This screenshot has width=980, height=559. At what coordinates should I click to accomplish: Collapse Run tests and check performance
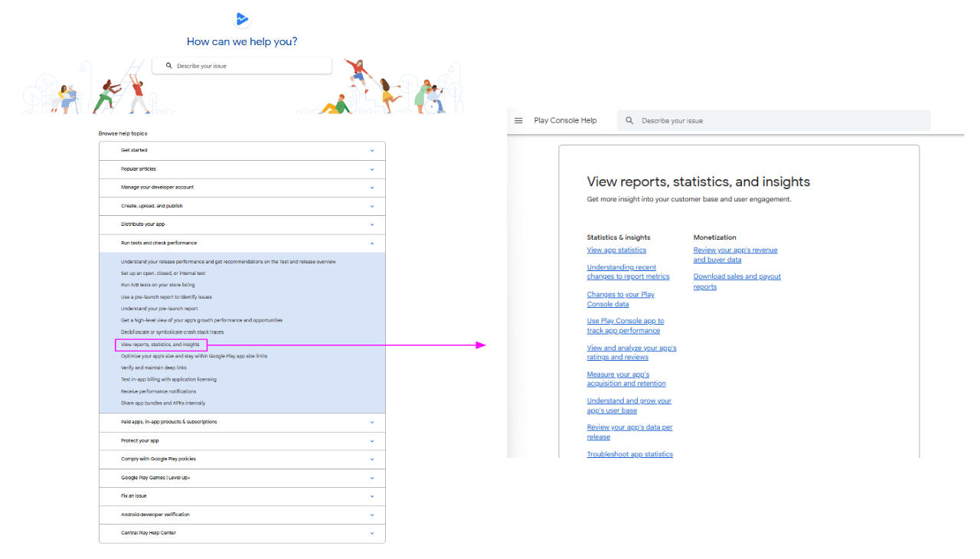[x=242, y=244]
